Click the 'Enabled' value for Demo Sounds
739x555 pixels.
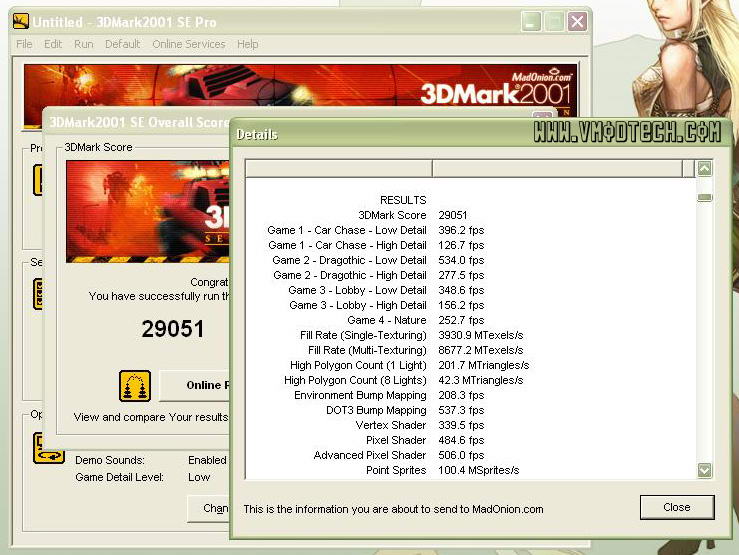[207, 460]
